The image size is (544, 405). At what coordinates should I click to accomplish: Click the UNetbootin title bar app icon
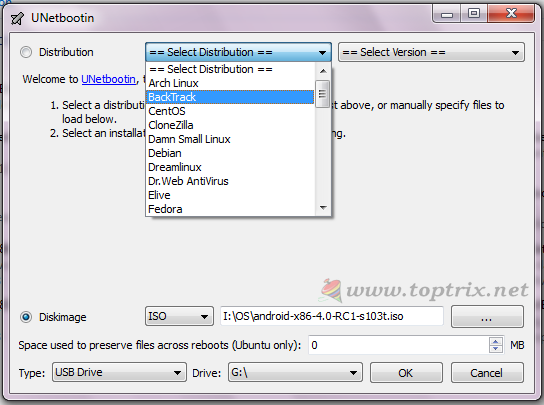tap(17, 18)
